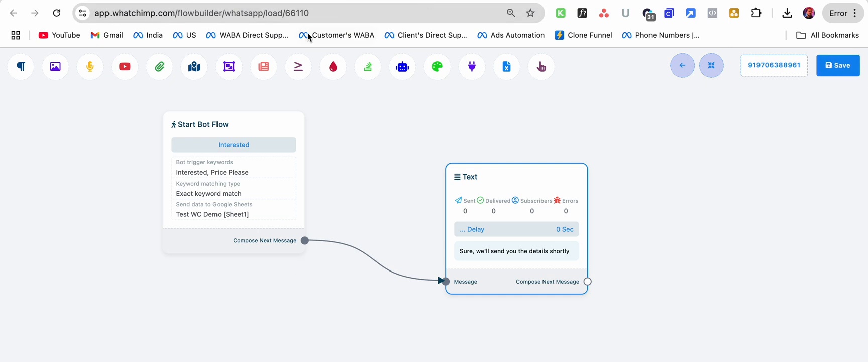Click the green stacked-layers toolbar icon
The image size is (868, 362).
[x=368, y=67]
